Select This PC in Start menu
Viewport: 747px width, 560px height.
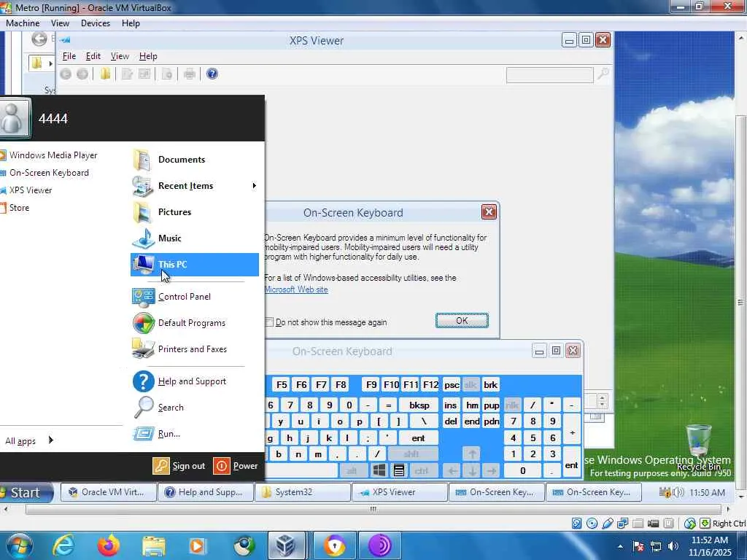click(194, 264)
